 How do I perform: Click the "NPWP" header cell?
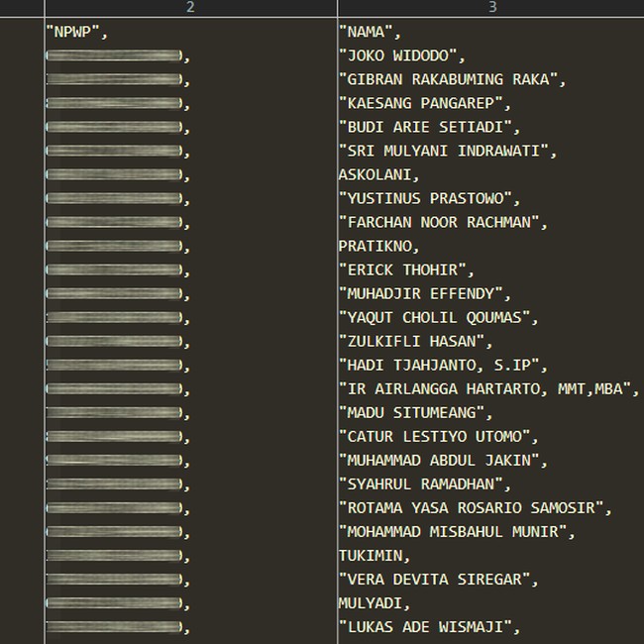click(x=77, y=32)
